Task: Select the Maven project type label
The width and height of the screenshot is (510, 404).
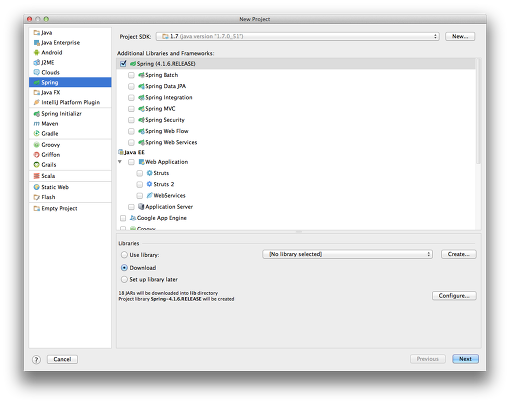Action: [50, 124]
